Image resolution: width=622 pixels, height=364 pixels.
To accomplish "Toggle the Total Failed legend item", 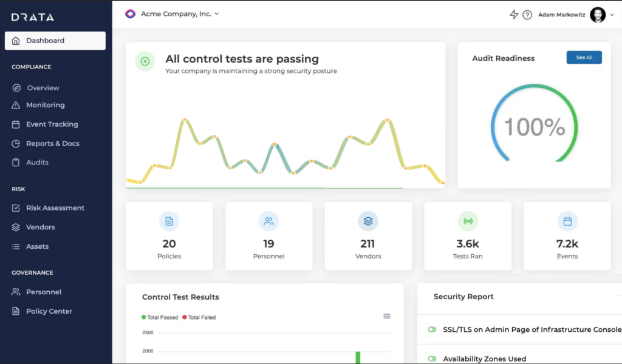I will click(199, 317).
